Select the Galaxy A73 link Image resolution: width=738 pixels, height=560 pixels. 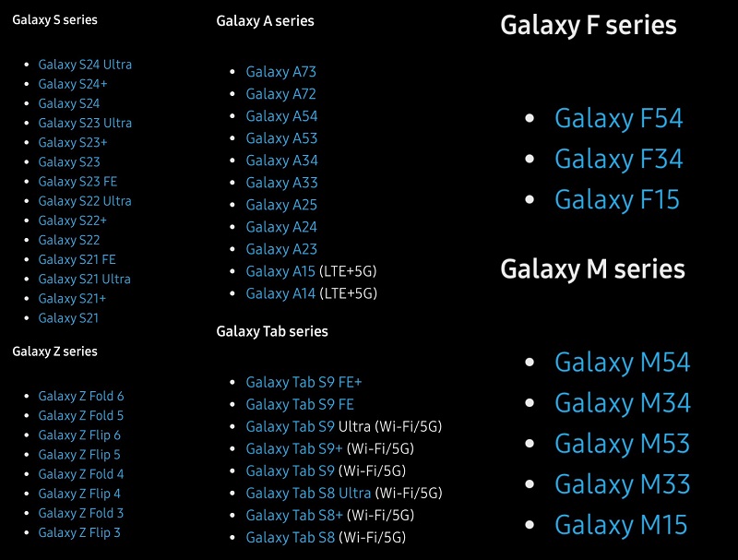281,72
